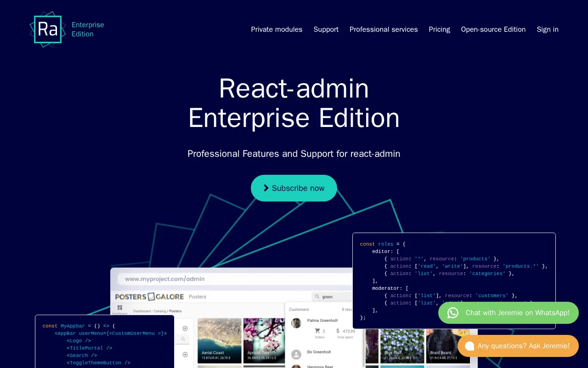The width and height of the screenshot is (588, 368).
Task: Click the Orders shopping cart icon
Action: (317, 331)
